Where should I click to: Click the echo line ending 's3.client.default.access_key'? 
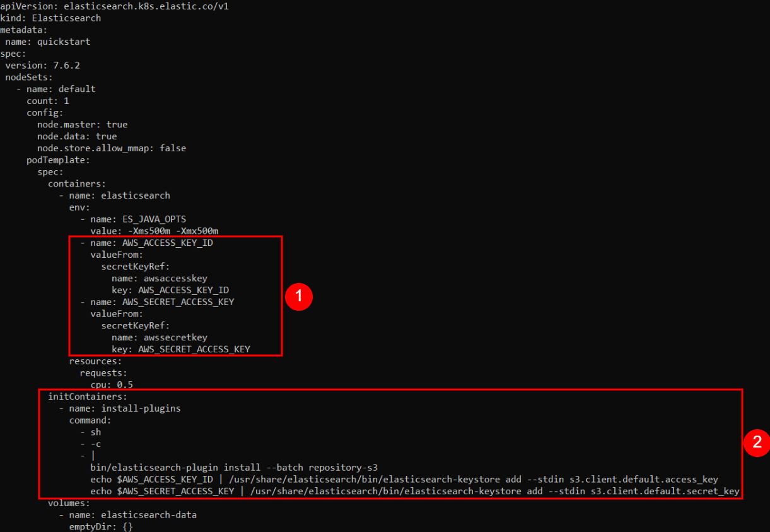(404, 480)
